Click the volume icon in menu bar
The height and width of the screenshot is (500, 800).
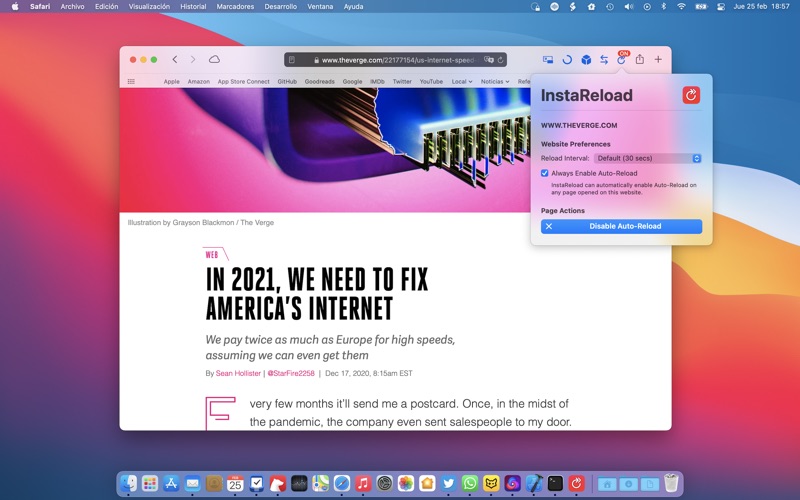coord(629,7)
